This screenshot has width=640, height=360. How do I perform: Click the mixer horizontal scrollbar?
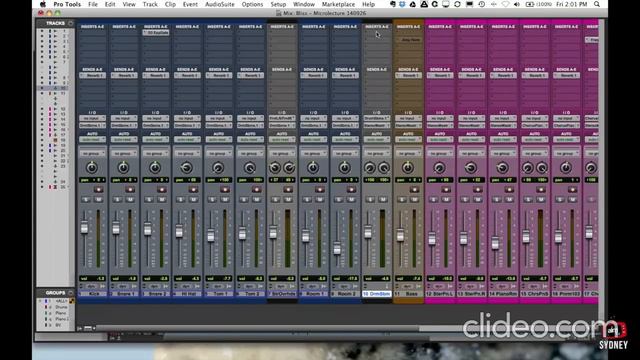pyautogui.click(x=257, y=328)
